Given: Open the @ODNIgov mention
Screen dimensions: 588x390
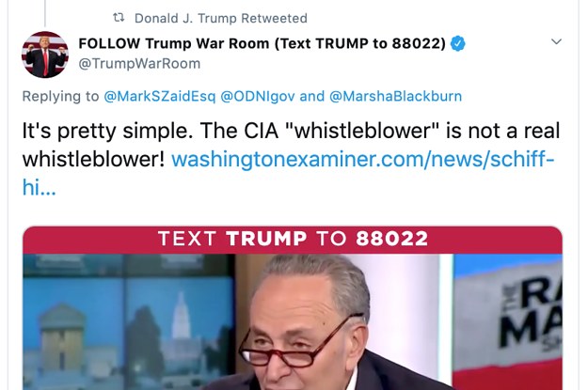Looking at the screenshot, I should click(x=258, y=96).
